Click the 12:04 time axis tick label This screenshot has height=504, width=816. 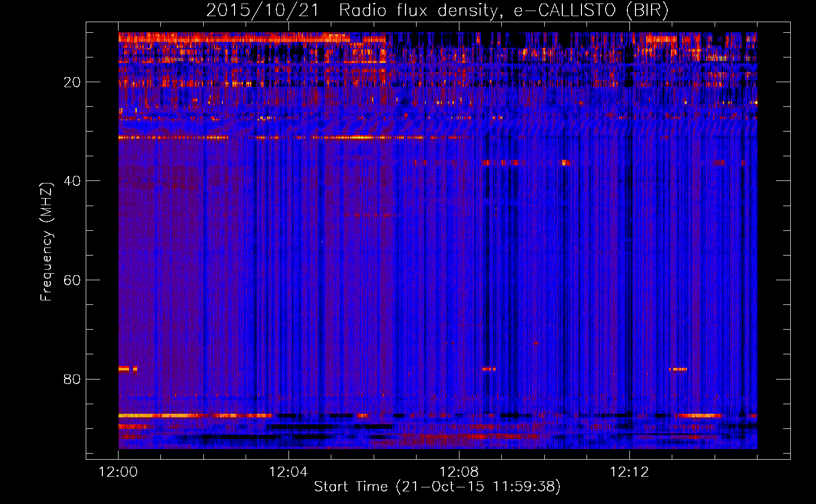pyautogui.click(x=288, y=472)
